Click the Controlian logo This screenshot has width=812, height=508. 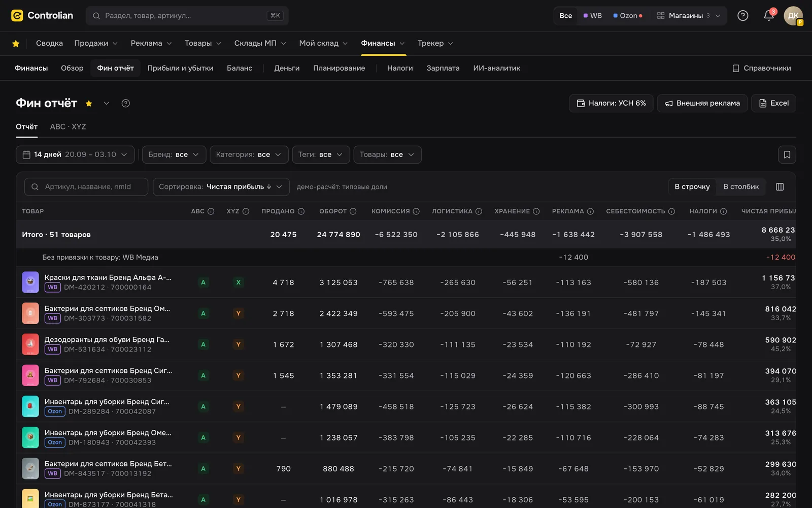[42, 16]
